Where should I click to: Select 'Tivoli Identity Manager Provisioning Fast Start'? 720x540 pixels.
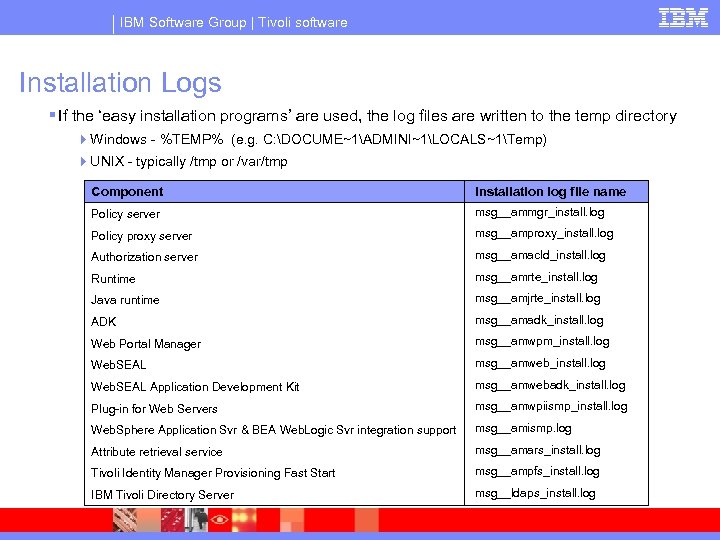213,473
